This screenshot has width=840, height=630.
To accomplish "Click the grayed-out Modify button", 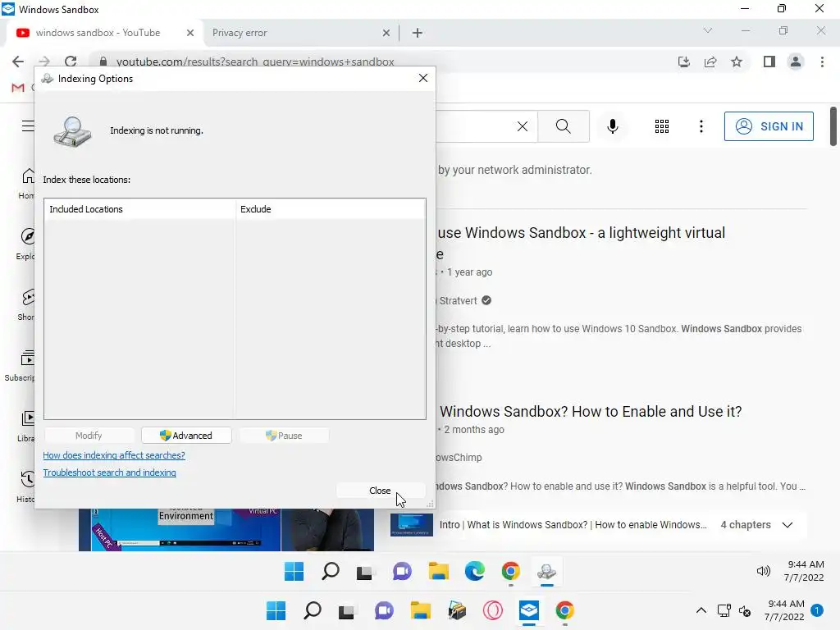I will 89,436.
